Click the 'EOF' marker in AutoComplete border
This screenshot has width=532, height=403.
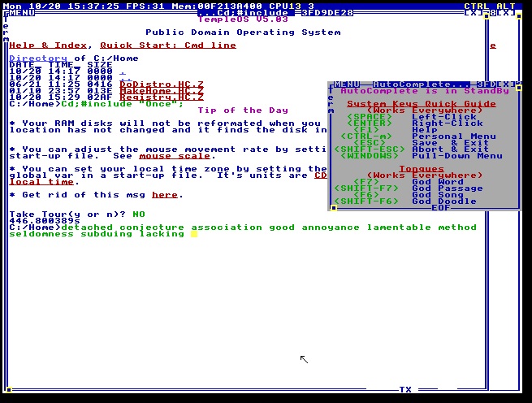click(x=441, y=207)
